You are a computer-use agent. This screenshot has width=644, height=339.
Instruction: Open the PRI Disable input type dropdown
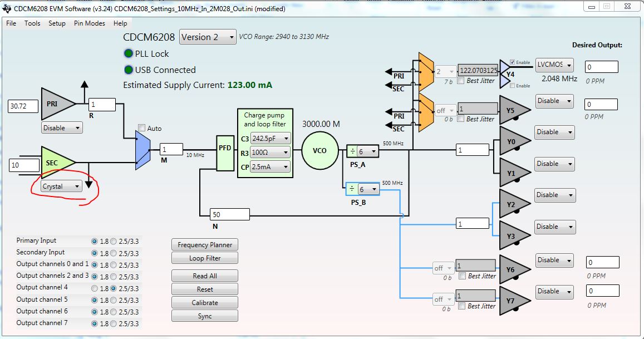click(x=62, y=128)
